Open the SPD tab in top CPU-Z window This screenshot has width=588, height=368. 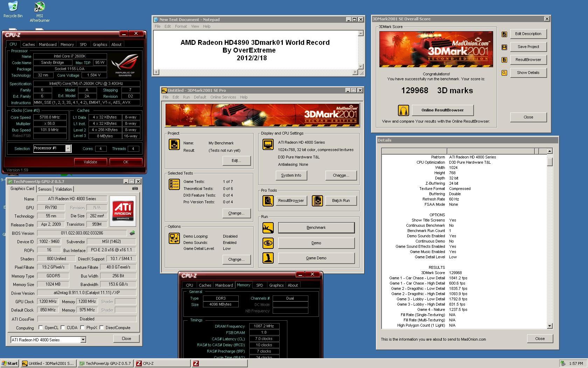coord(83,45)
